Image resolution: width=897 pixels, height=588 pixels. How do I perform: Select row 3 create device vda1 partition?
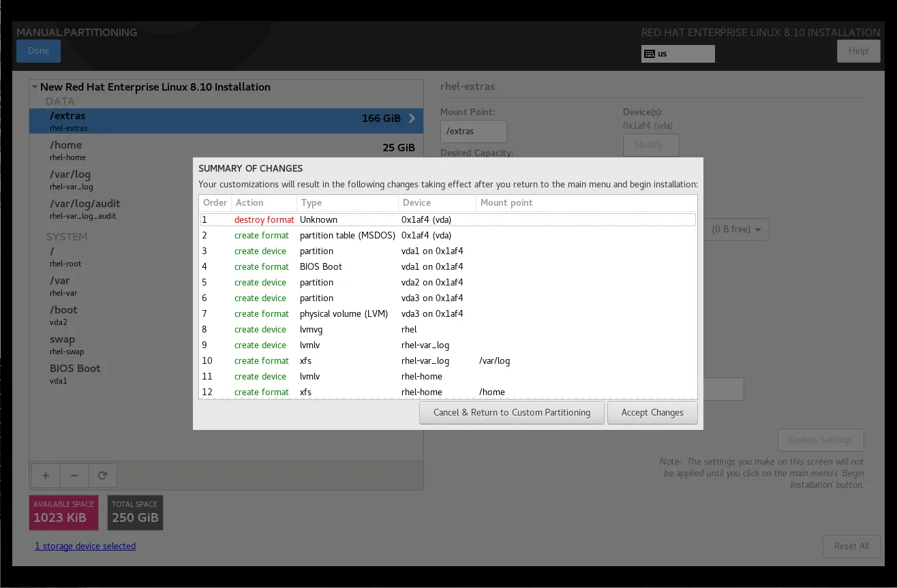[x=448, y=251]
